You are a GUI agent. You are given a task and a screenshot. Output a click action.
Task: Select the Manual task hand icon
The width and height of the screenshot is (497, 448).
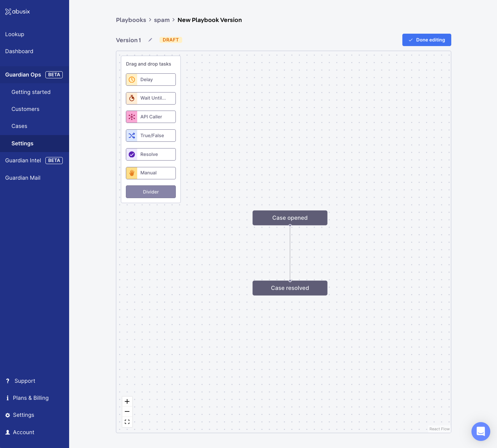tap(132, 173)
